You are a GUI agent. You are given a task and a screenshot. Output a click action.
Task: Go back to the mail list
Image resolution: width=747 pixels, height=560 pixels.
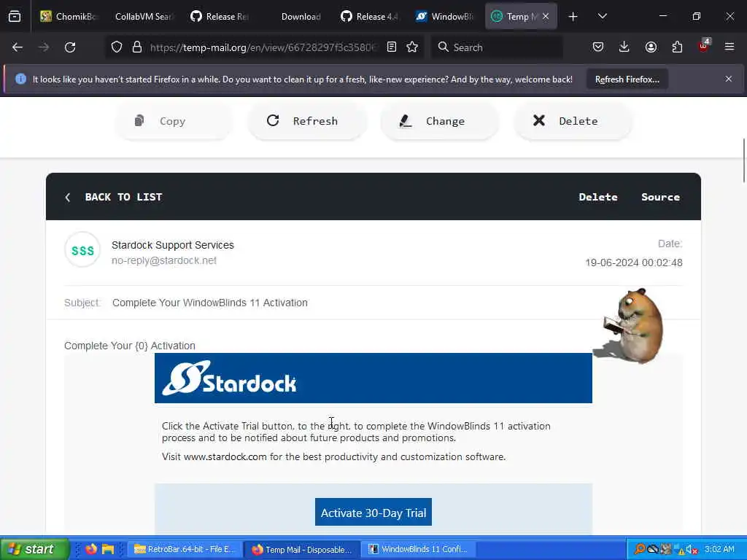tap(113, 197)
